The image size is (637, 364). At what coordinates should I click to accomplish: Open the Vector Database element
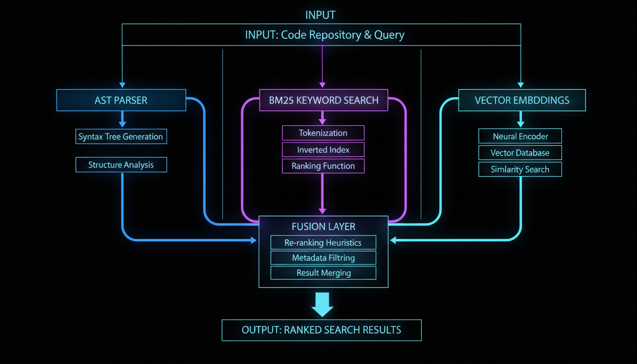(x=520, y=153)
